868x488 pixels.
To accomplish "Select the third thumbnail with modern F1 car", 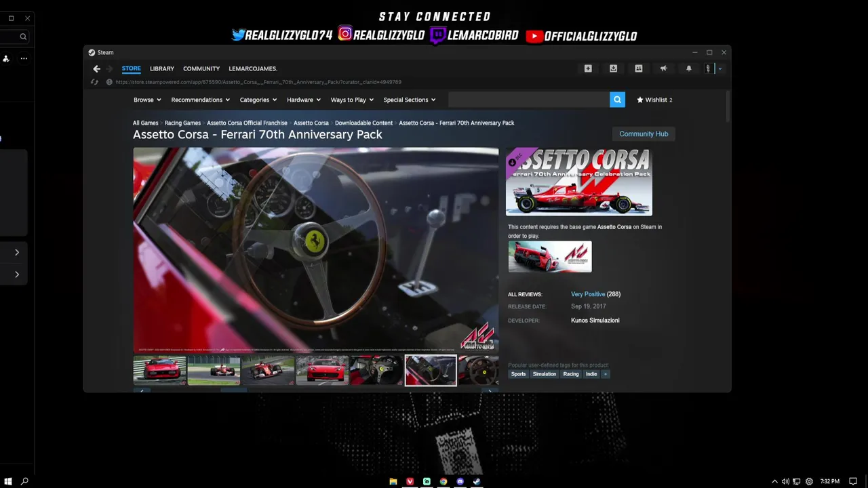I will coord(268,370).
